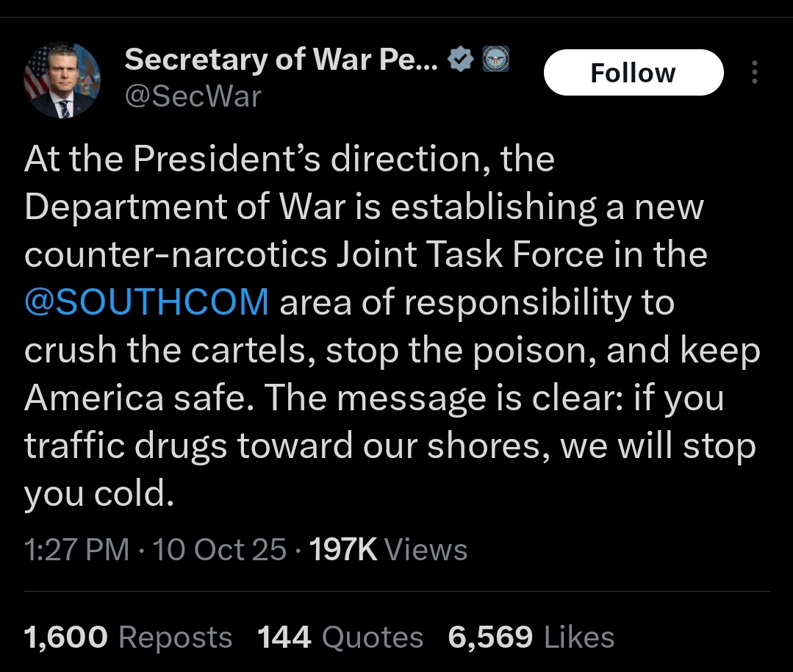This screenshot has width=793, height=672.
Task: Open the government seal affiliation badge
Action: click(495, 59)
